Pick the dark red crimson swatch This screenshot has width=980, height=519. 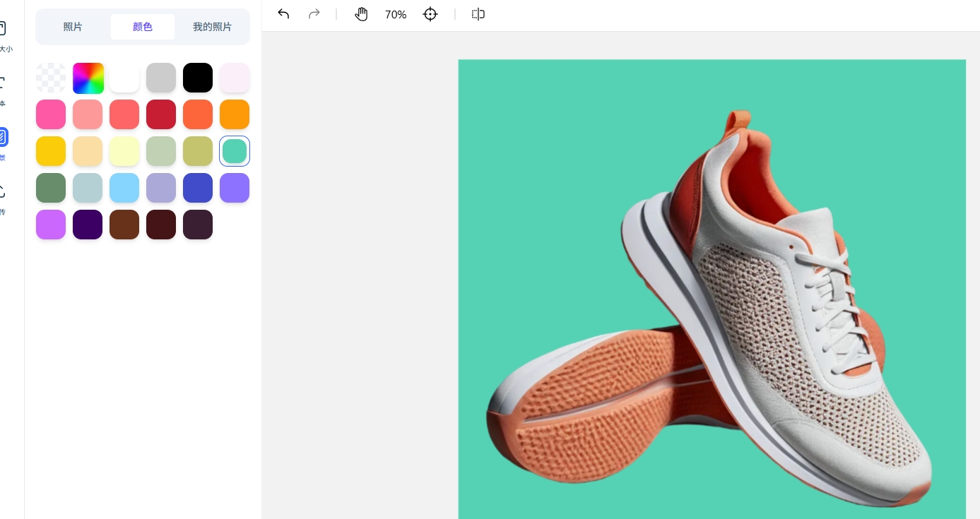point(161,114)
